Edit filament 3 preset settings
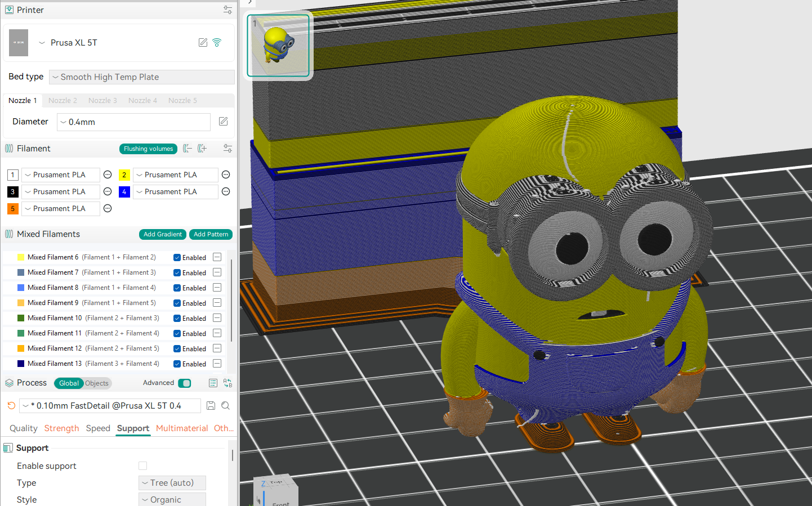Screen dimensions: 812x506 click(108, 192)
